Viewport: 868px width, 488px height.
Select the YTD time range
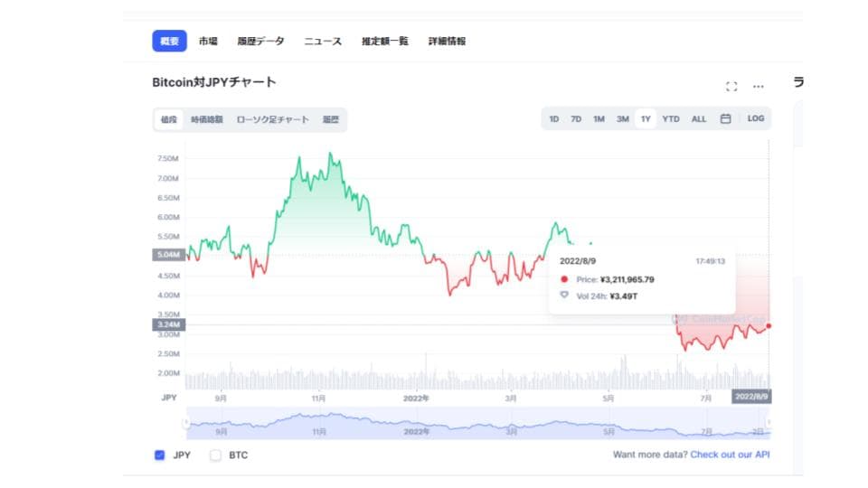coord(671,118)
